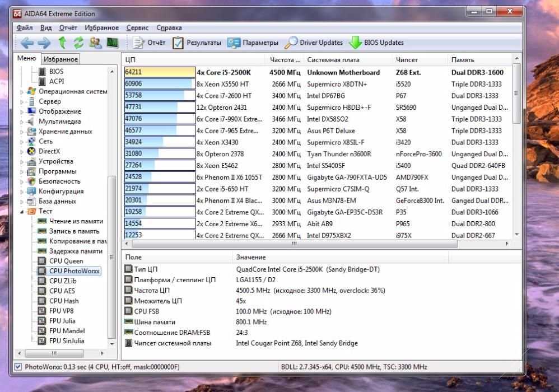Open the Справка menu
This screenshot has height=392, width=559.
click(169, 28)
